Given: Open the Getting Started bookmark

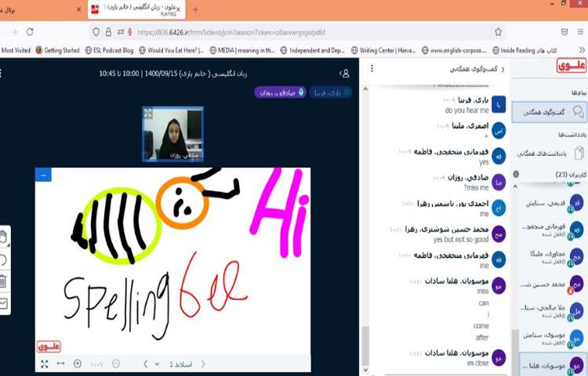Looking at the screenshot, I should pyautogui.click(x=57, y=50).
